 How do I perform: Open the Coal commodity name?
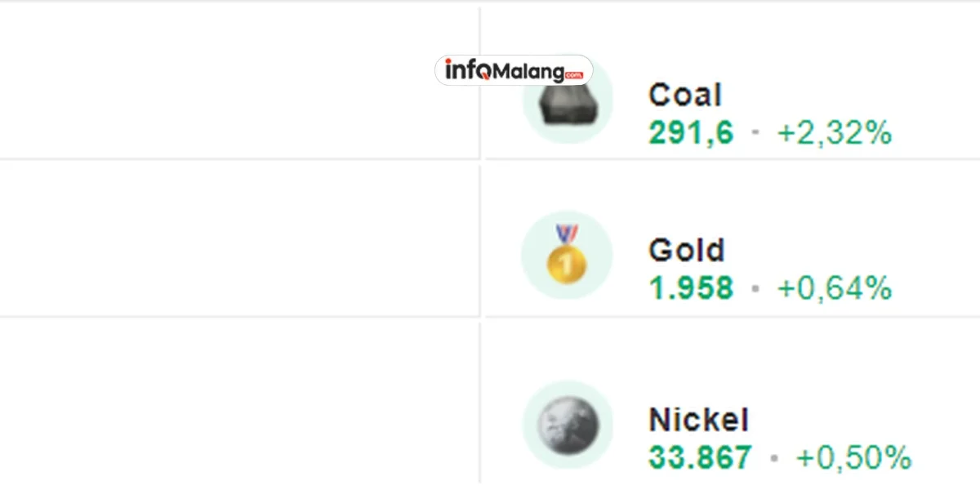(x=684, y=96)
